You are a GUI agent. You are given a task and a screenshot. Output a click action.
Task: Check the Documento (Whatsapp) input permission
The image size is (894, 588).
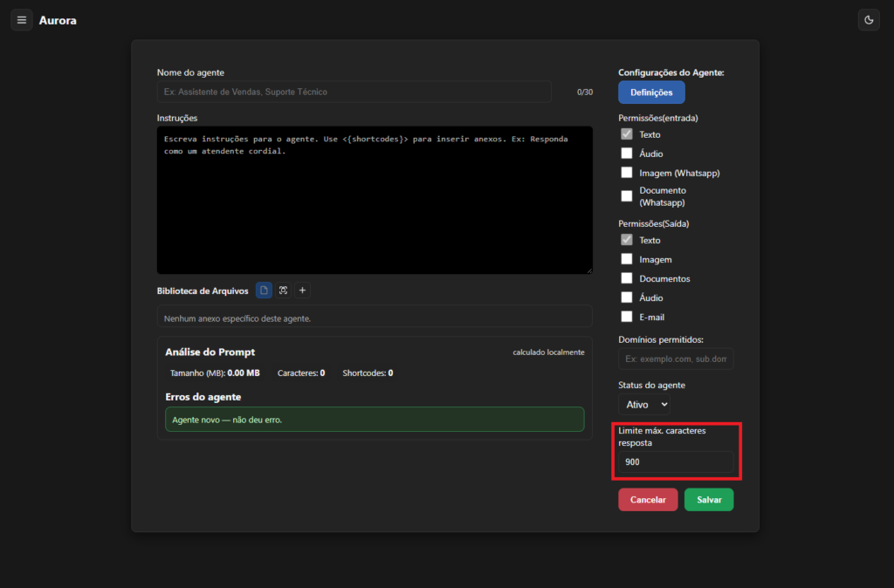tap(626, 196)
